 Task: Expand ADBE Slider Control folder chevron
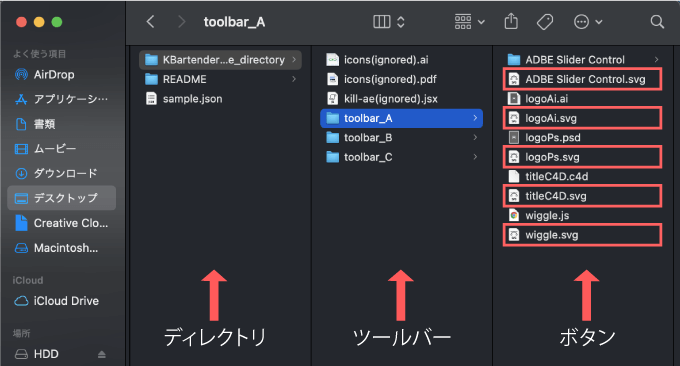coord(657,59)
